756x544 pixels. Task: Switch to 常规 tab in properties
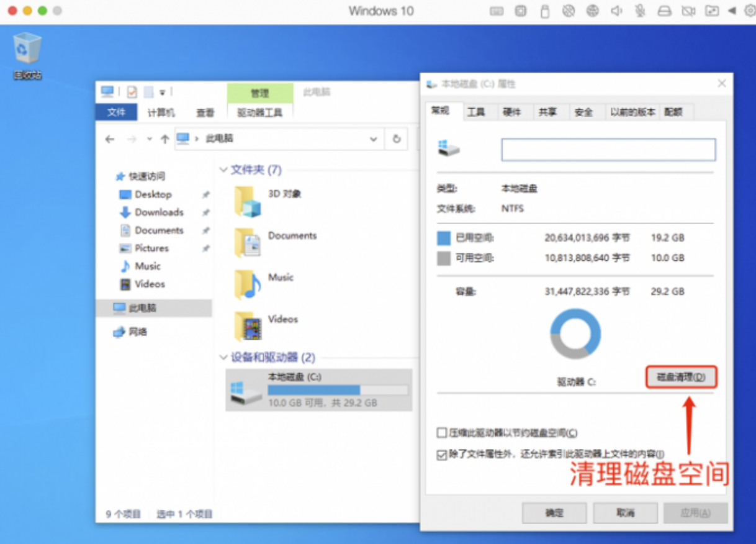440,111
